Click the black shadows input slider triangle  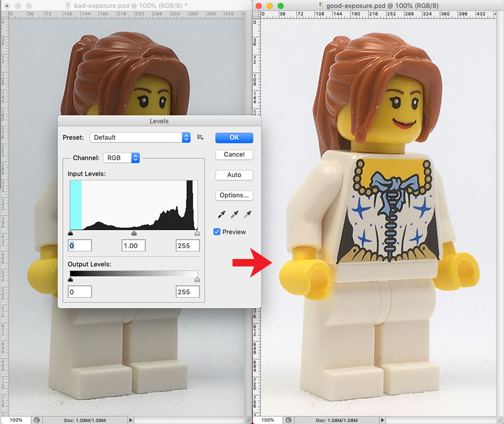pyautogui.click(x=71, y=233)
